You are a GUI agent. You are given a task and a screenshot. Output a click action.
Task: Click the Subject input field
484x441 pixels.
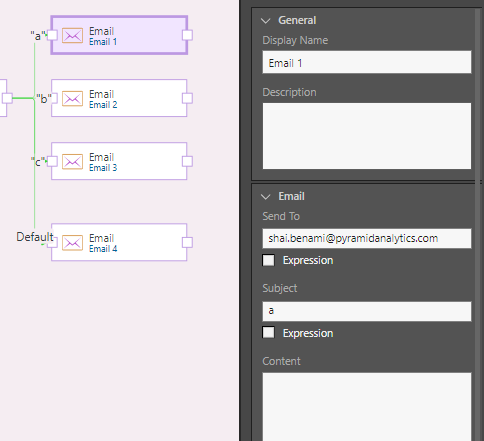pyautogui.click(x=367, y=311)
